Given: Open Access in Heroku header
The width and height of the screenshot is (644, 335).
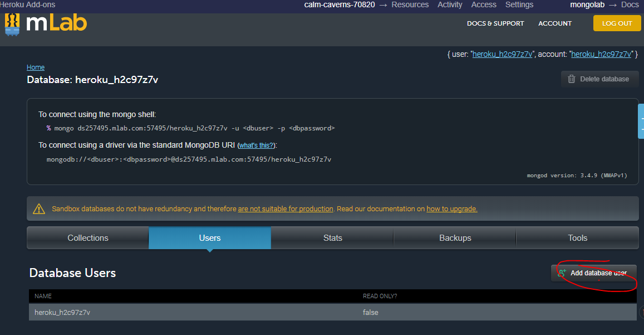Looking at the screenshot, I should [x=483, y=4].
